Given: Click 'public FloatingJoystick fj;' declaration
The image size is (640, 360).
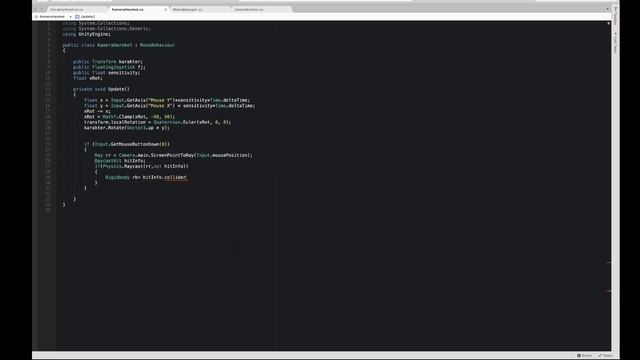Looking at the screenshot, I should point(109,67).
